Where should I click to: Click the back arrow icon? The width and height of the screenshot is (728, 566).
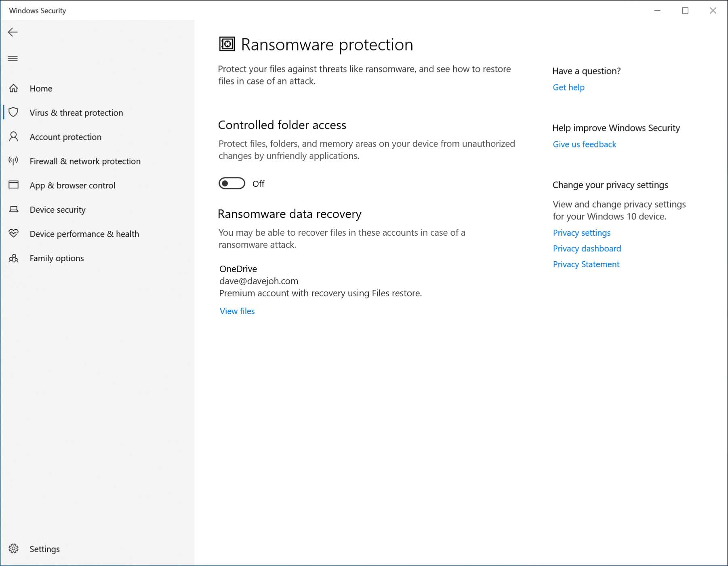(x=13, y=32)
